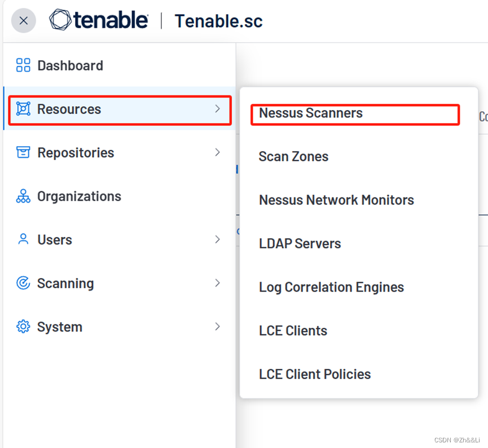Image resolution: width=488 pixels, height=448 pixels.
Task: Click the Organizations hierarchy icon
Action: click(23, 196)
